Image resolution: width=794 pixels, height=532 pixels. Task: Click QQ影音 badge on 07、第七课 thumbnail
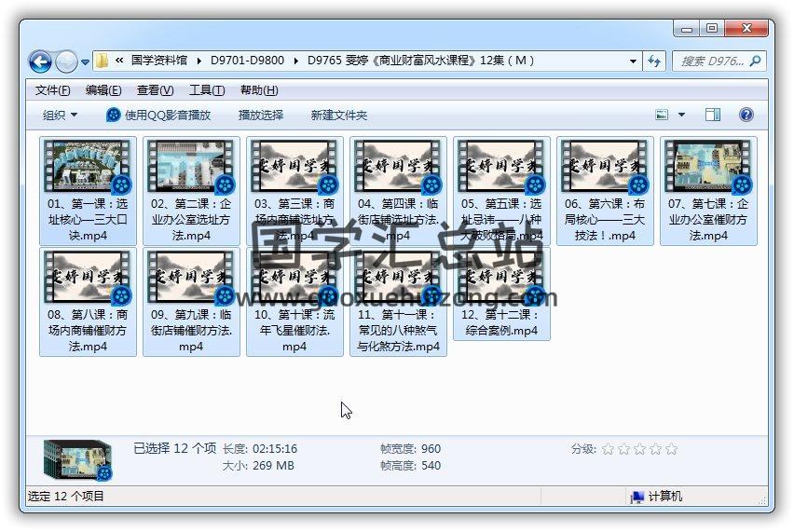point(742,184)
